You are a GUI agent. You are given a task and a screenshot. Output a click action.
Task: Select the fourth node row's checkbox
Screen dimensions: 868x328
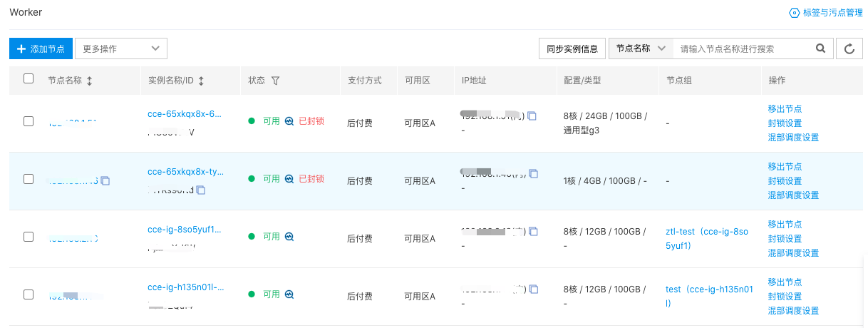tap(29, 294)
